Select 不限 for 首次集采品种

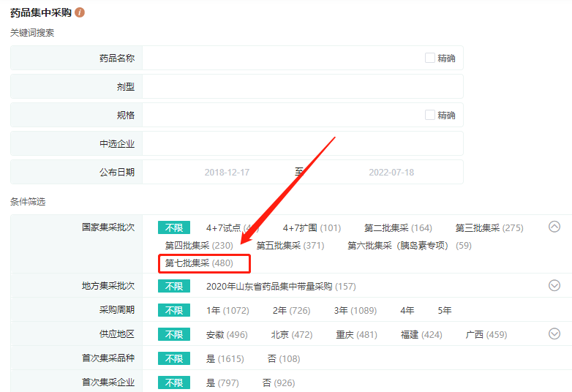point(174,358)
